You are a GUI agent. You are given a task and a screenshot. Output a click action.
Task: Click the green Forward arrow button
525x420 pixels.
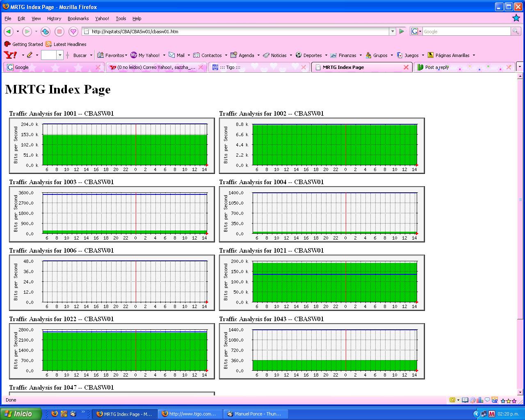[x=27, y=32]
